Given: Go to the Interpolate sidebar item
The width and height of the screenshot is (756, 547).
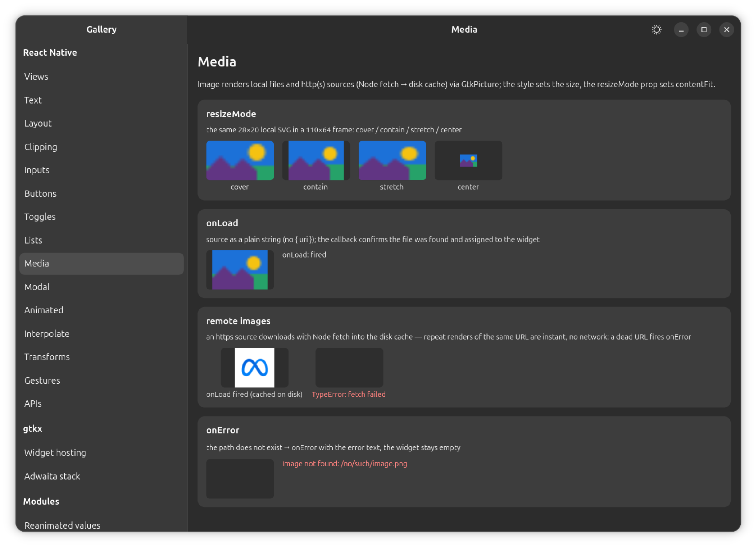Looking at the screenshot, I should [x=102, y=333].
